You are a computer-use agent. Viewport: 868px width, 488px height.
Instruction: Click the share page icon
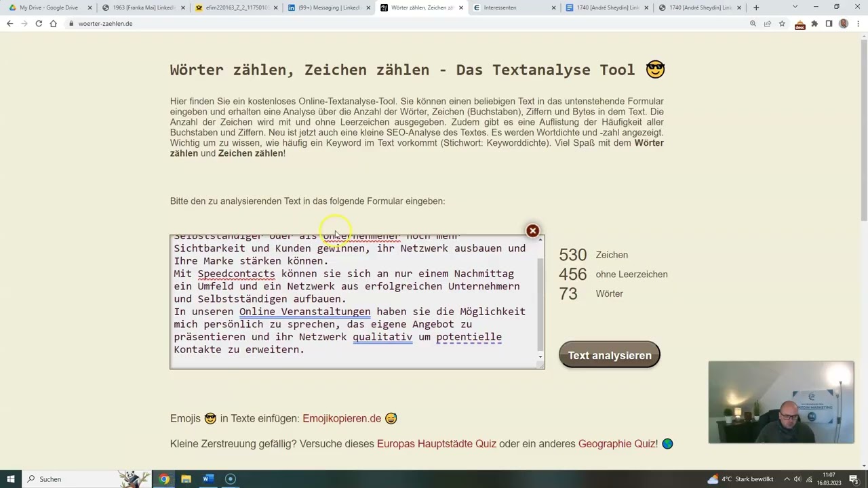point(767,23)
